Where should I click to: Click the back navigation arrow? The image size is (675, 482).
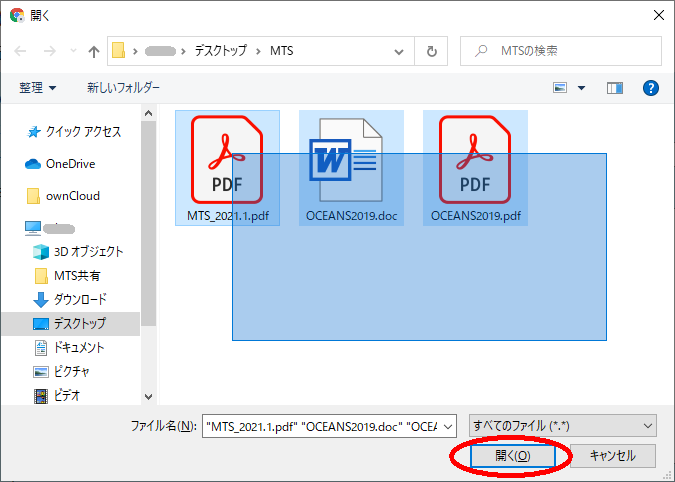tap(21, 50)
